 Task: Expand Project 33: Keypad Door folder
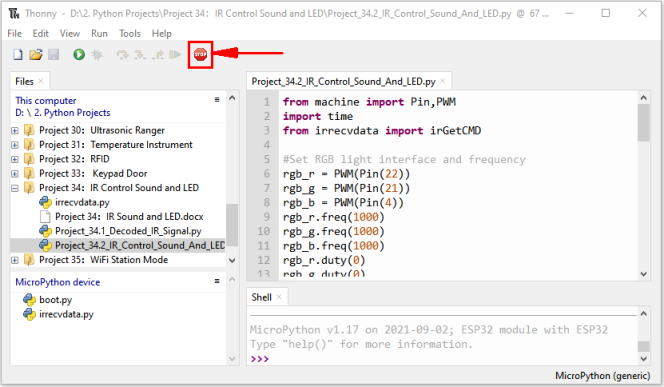point(15,174)
